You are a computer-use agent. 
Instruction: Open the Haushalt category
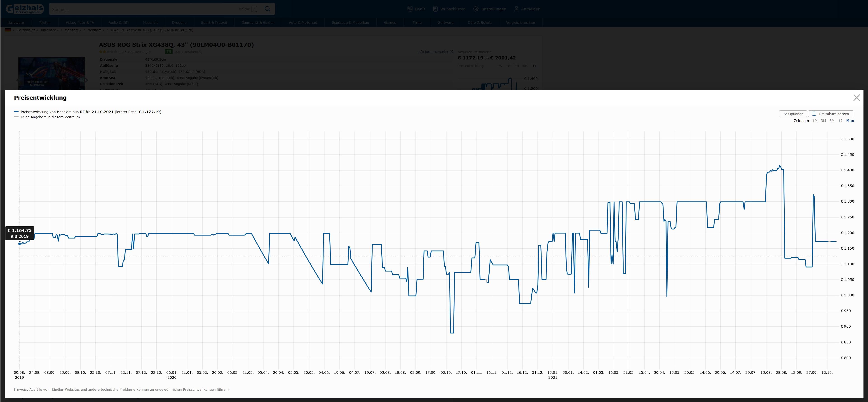150,23
